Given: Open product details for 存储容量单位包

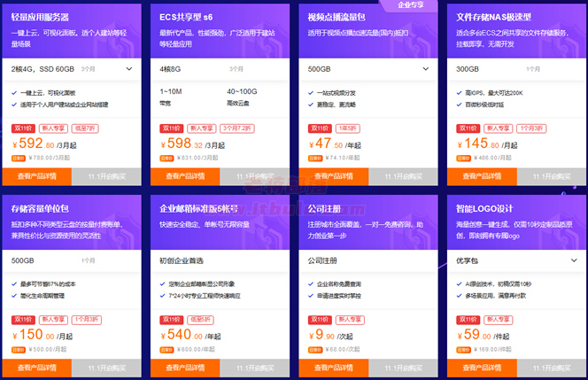Looking at the screenshot, I should point(37,368).
